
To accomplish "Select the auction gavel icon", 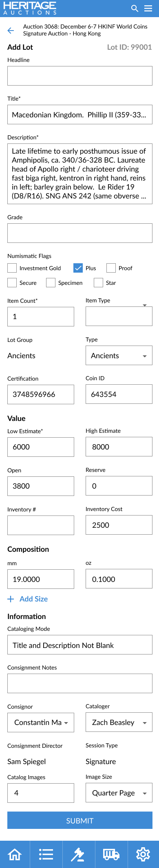I will tap(78, 854).
